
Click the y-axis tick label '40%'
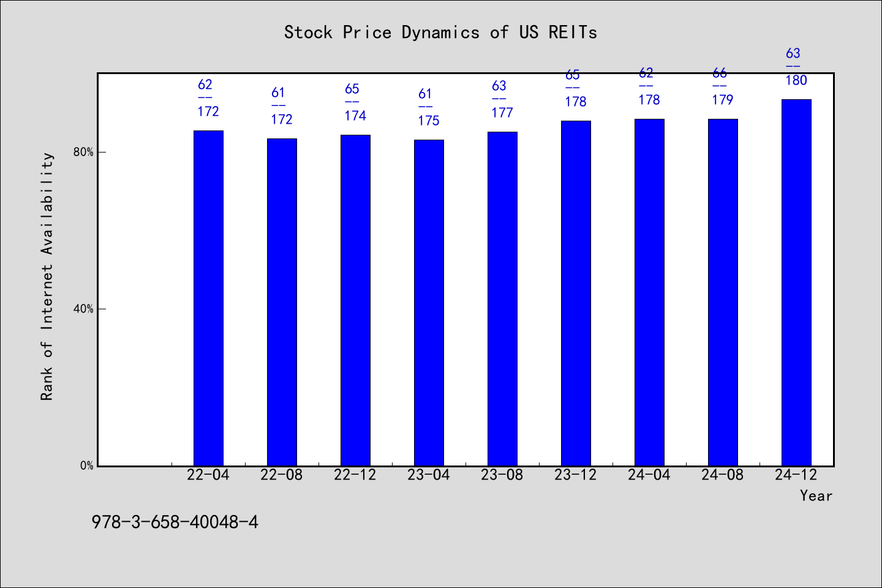coord(83,309)
